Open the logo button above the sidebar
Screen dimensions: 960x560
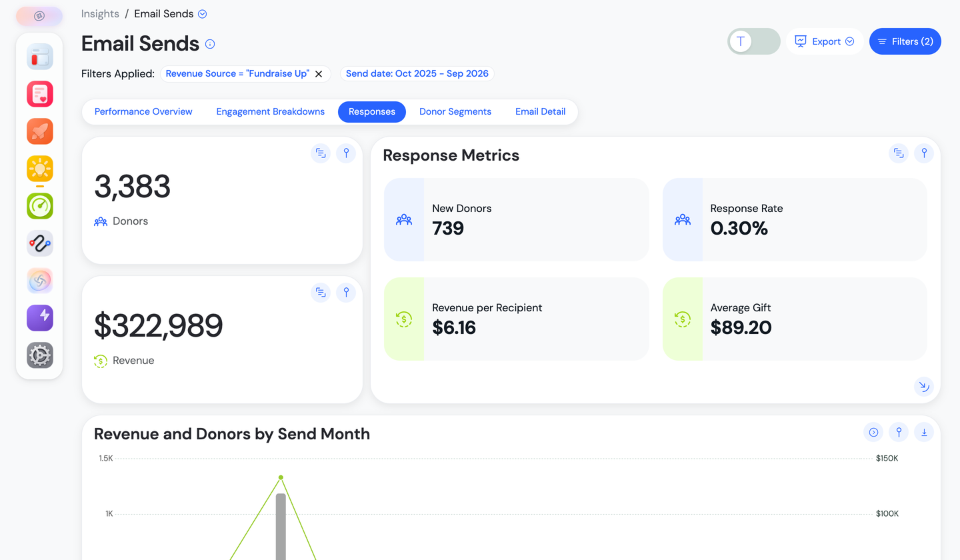pyautogui.click(x=39, y=16)
